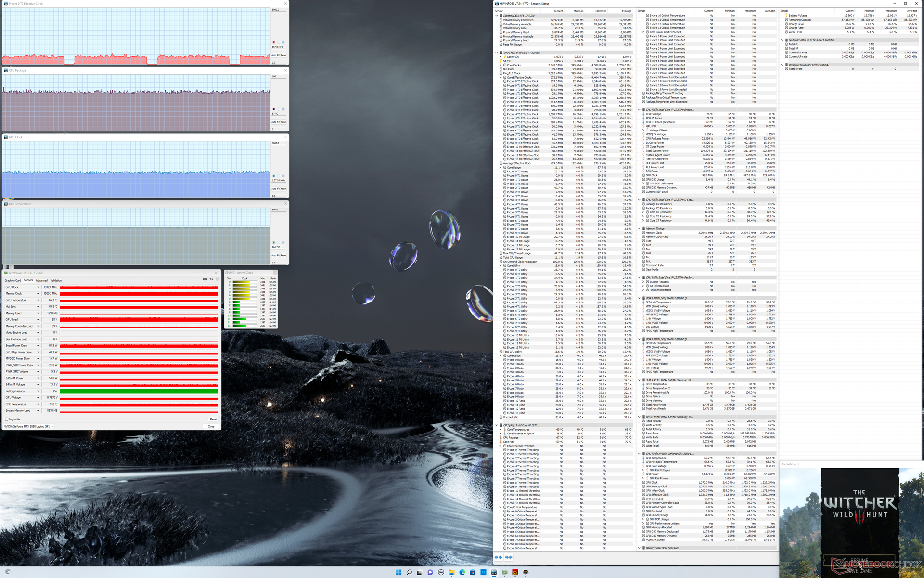This screenshot has width=924, height=578.
Task: Click Close button in GPU-Z
Action: coord(211,426)
